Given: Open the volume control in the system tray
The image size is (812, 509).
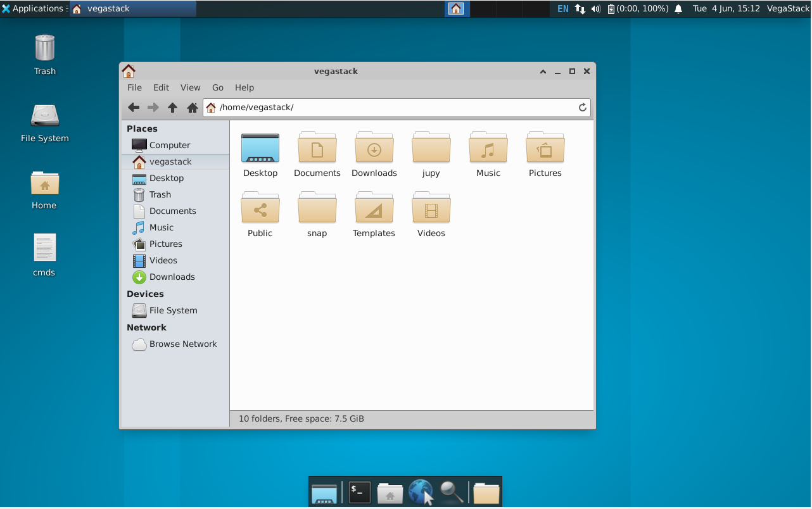Looking at the screenshot, I should coord(595,8).
